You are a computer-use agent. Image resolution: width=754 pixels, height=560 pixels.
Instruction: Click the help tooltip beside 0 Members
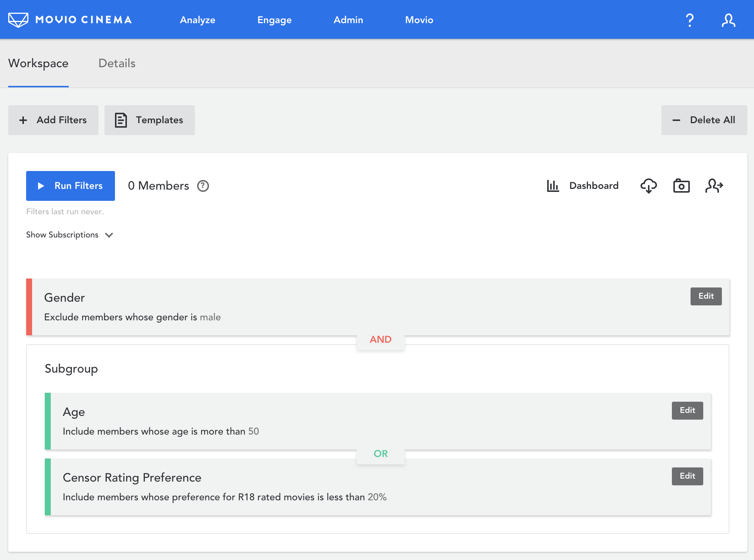[x=203, y=186]
